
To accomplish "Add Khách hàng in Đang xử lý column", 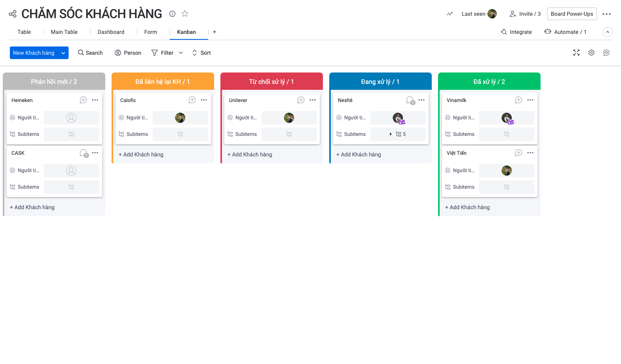I will [358, 154].
